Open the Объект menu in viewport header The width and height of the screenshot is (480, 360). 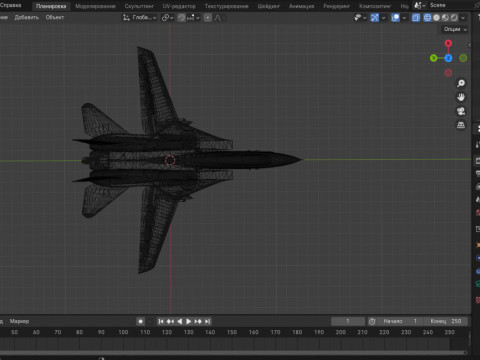55,17
